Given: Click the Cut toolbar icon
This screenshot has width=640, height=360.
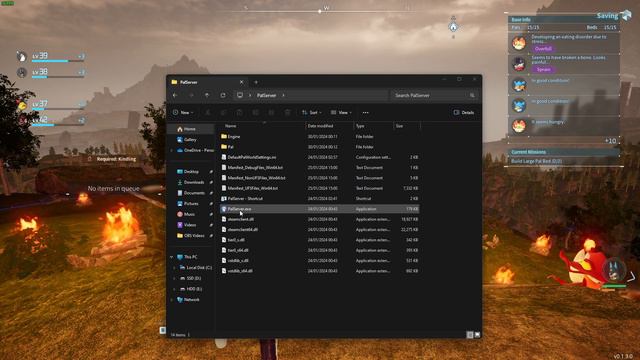Looking at the screenshot, I should [x=208, y=112].
